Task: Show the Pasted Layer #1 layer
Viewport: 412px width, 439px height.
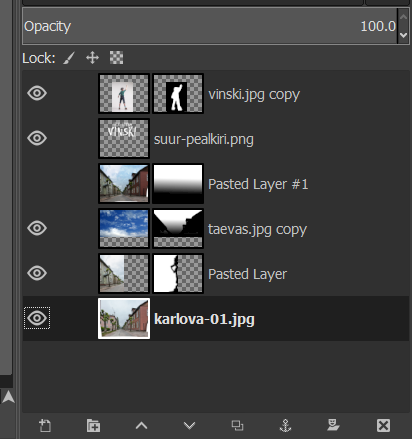Action: (37, 183)
